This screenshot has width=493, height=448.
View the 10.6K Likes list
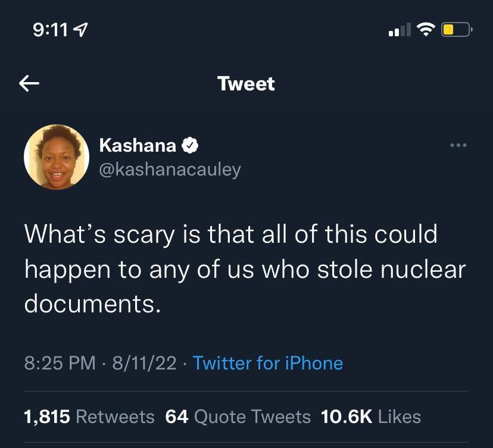coord(370,416)
